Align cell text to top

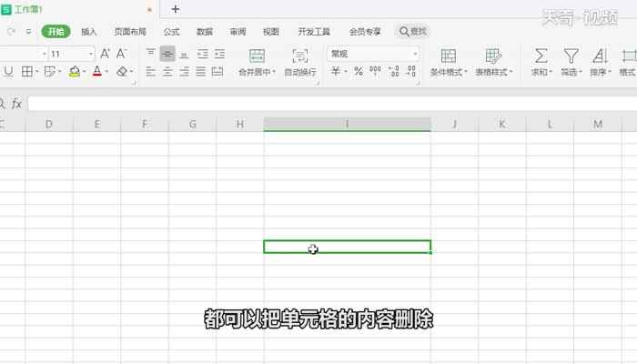[151, 54]
